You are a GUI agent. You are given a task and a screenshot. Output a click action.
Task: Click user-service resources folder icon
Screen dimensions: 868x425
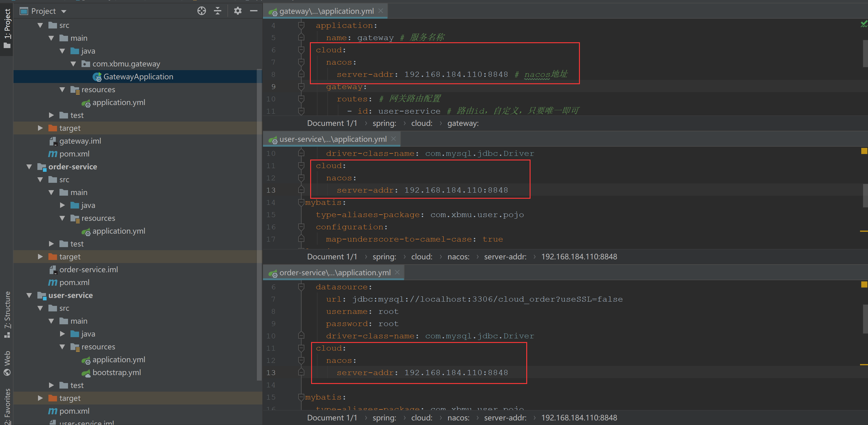pyautogui.click(x=75, y=347)
